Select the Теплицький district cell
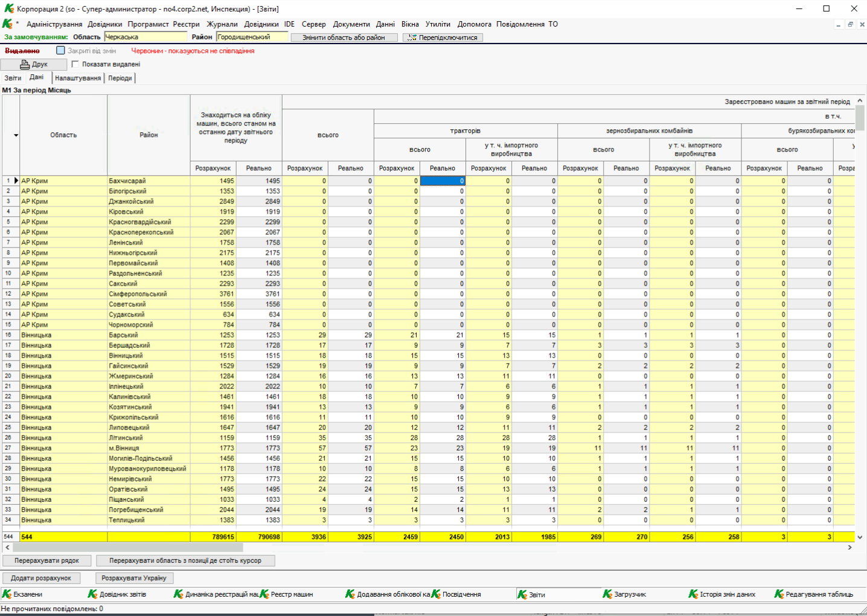This screenshot has height=616, width=867. pos(149,519)
